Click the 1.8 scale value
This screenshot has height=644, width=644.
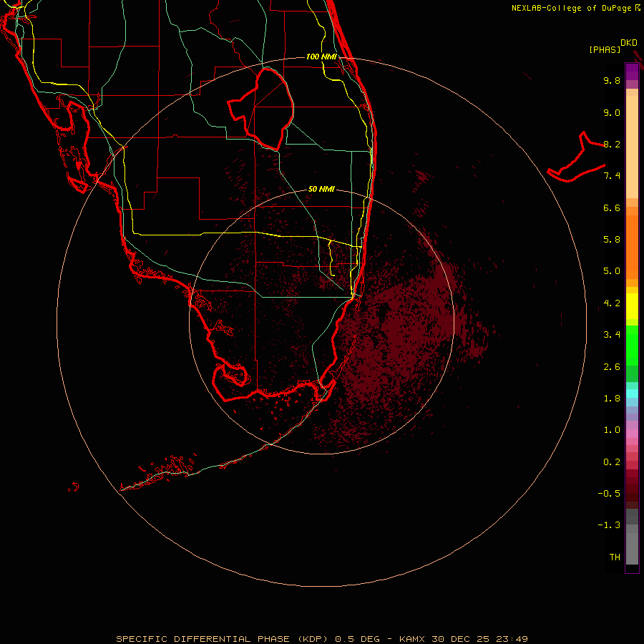(x=612, y=399)
